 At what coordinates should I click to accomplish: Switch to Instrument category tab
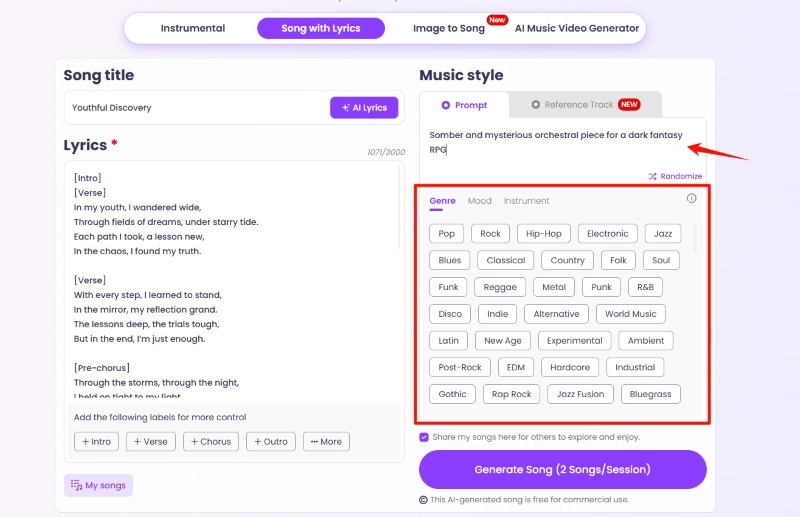click(527, 201)
